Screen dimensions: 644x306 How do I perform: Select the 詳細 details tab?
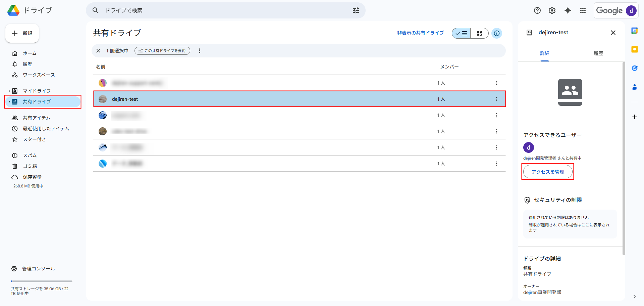[545, 53]
